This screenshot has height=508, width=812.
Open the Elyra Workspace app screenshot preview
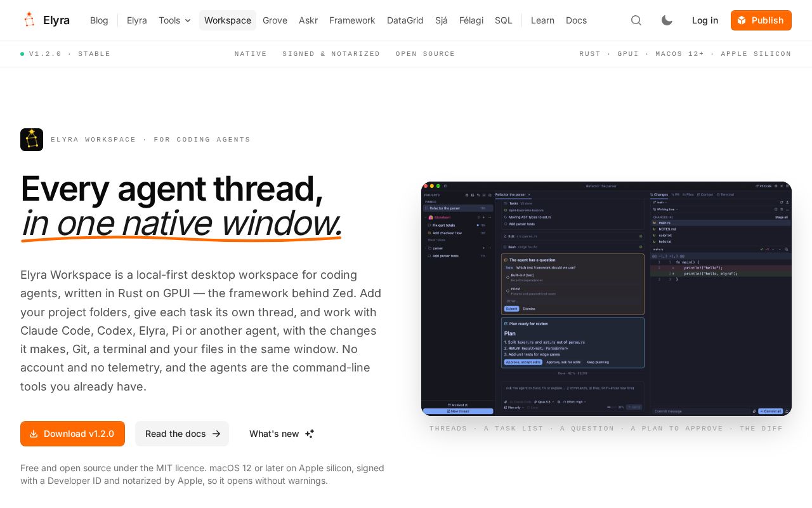(606, 298)
